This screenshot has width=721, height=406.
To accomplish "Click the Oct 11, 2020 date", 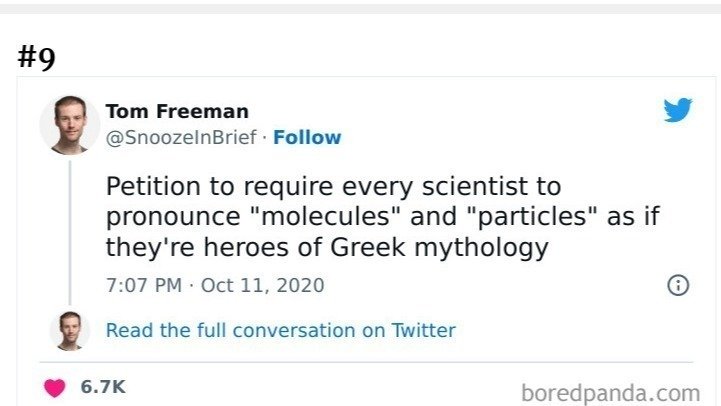I will click(x=263, y=285).
